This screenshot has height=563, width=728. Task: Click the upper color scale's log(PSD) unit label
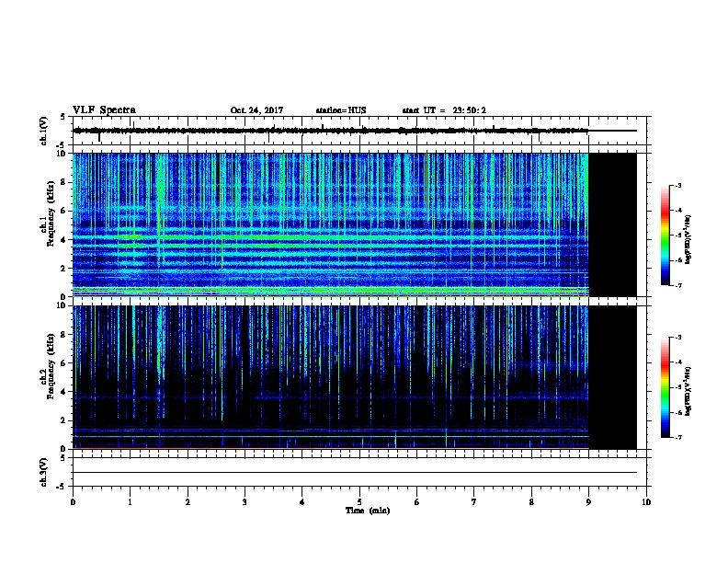pyautogui.click(x=688, y=239)
